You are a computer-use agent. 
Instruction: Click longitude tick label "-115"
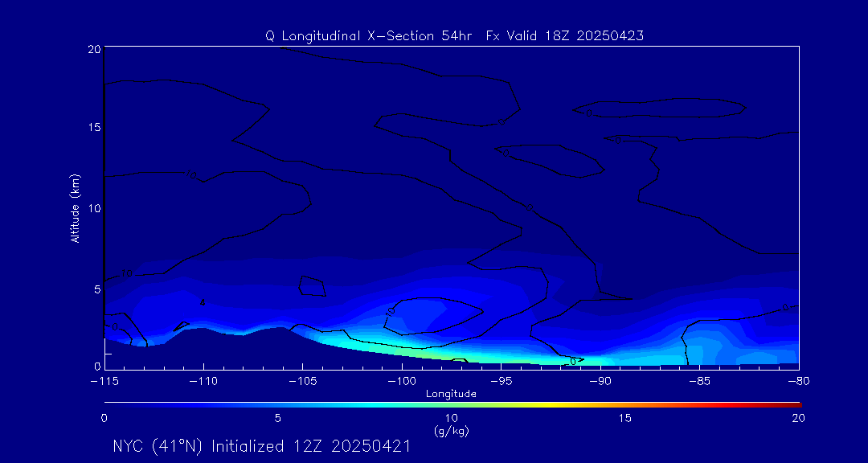click(x=104, y=381)
